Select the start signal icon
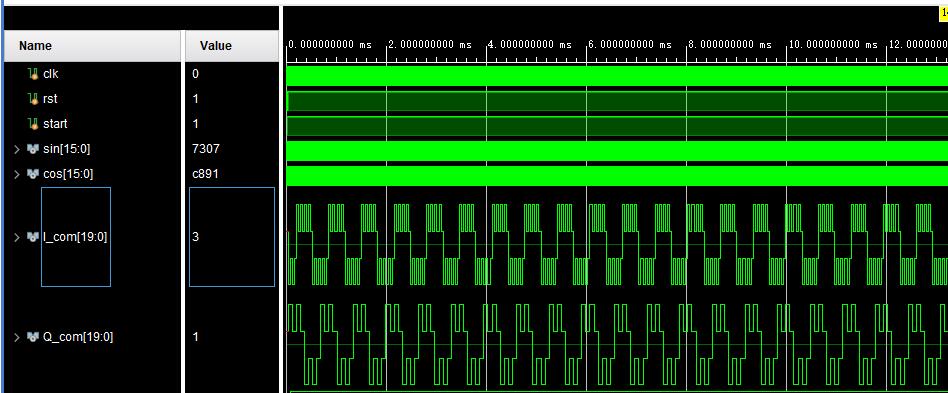The height and width of the screenshot is (393, 948). 33,124
